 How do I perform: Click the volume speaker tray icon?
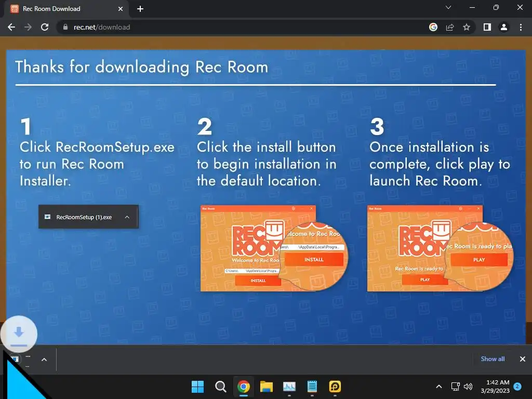[468, 387]
